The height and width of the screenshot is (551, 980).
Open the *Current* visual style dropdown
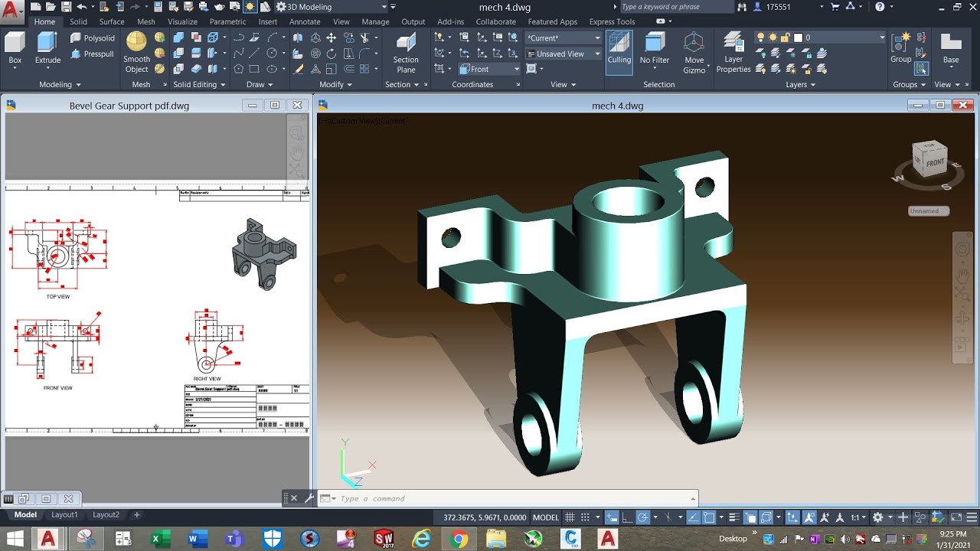[x=564, y=37]
